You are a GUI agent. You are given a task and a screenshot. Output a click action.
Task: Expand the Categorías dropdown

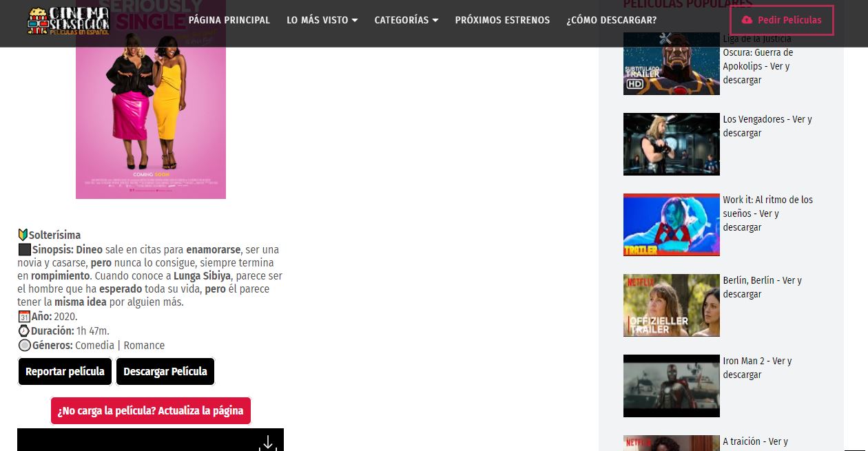click(406, 20)
